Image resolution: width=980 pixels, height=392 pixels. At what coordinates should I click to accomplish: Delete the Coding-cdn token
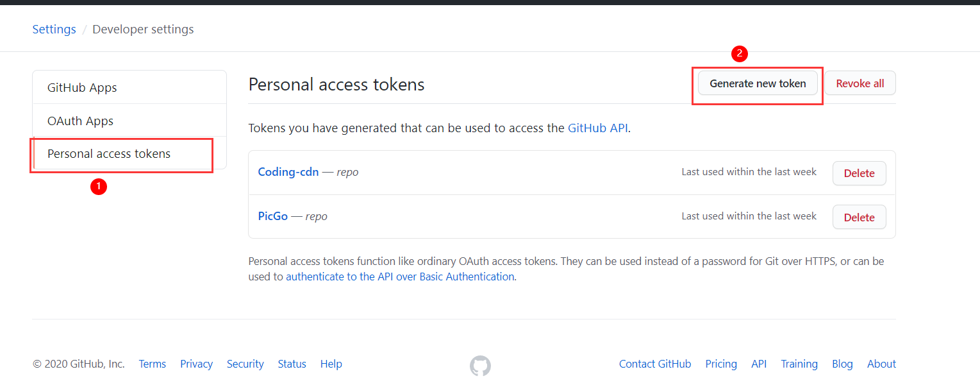(859, 173)
